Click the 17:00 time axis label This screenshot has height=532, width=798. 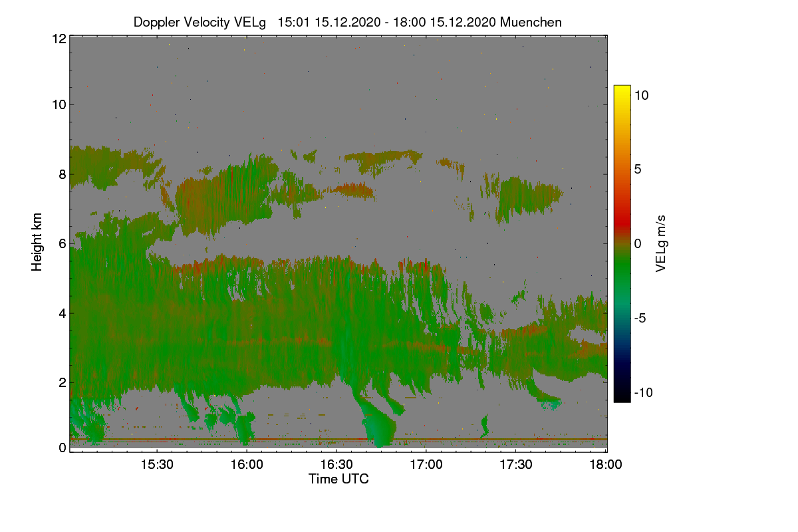click(x=426, y=465)
